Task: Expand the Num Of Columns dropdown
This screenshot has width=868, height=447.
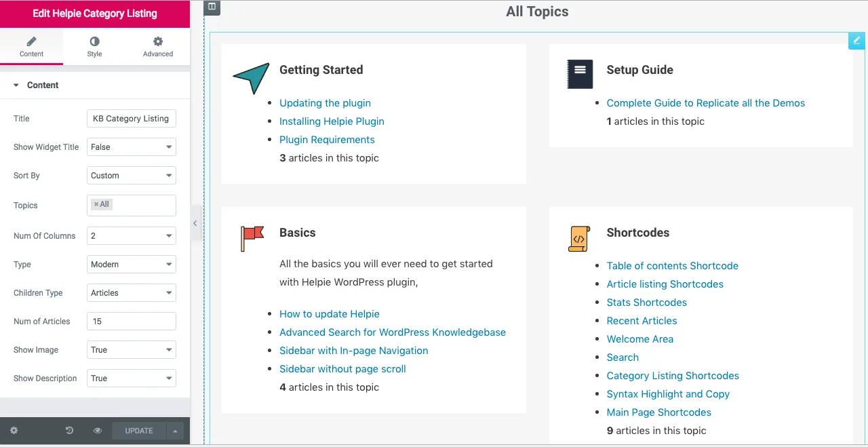Action: coord(132,236)
